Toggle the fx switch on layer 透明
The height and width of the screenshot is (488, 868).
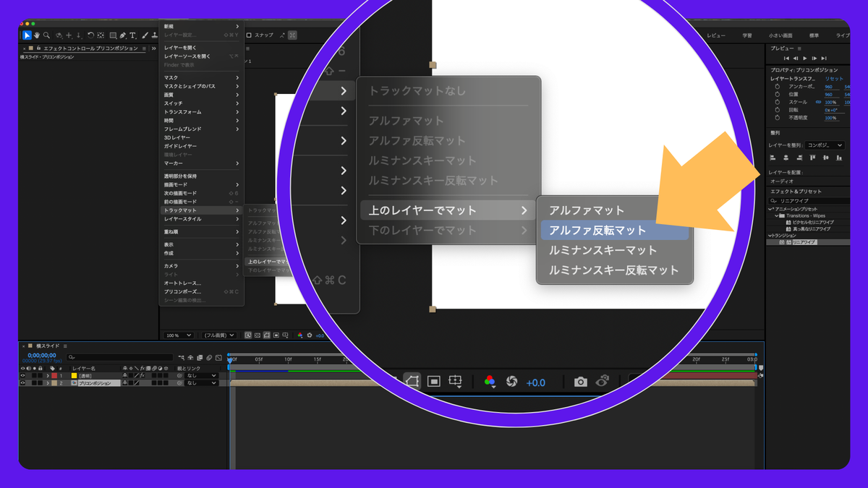pos(142,376)
